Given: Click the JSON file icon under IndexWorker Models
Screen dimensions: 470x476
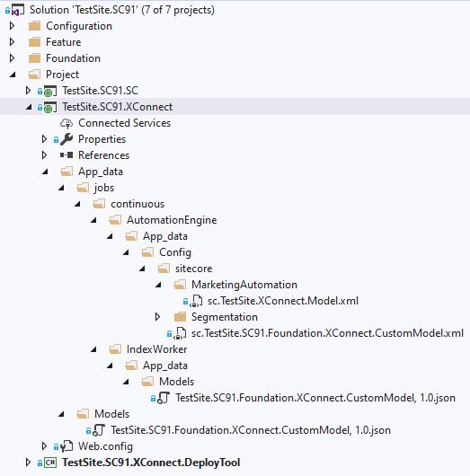Looking at the screenshot, I should pyautogui.click(x=164, y=398).
